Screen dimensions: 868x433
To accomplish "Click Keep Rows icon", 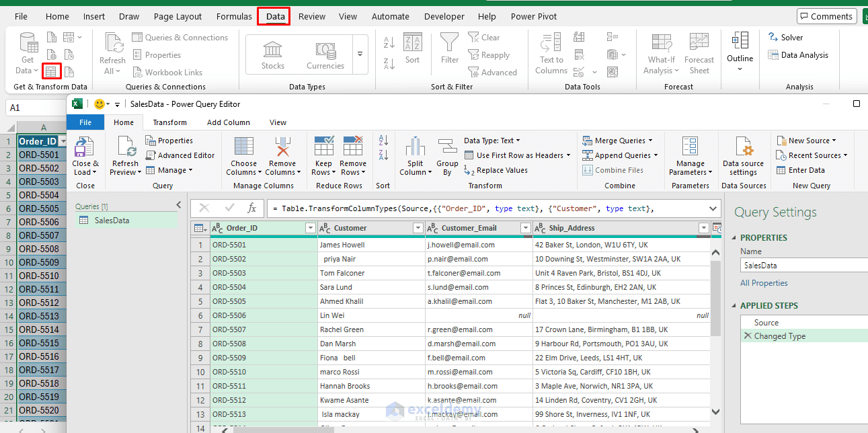I will click(x=324, y=147).
